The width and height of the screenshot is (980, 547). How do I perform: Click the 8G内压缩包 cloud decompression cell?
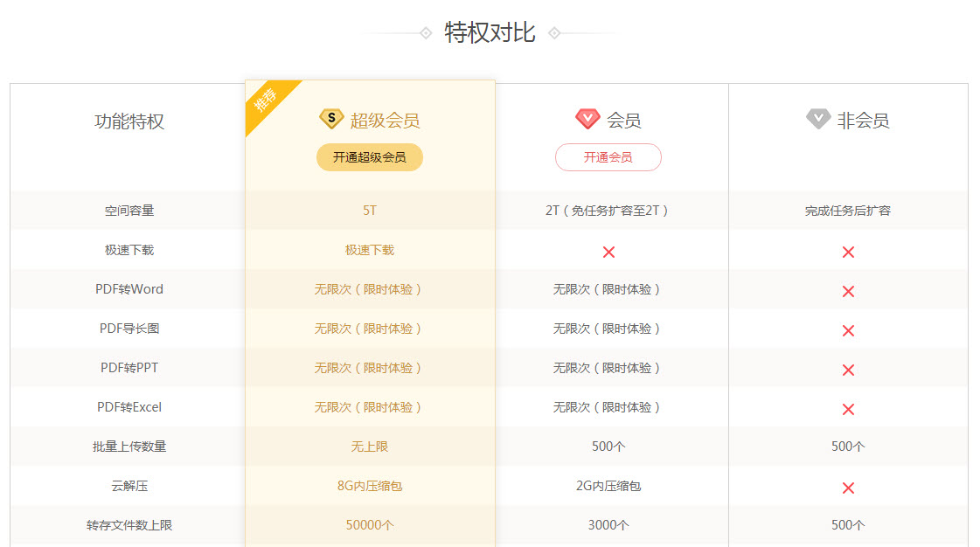[369, 486]
